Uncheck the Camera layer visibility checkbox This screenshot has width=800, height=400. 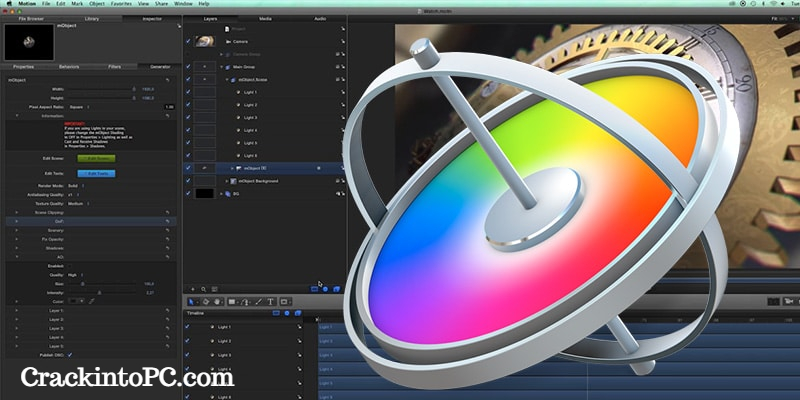188,41
